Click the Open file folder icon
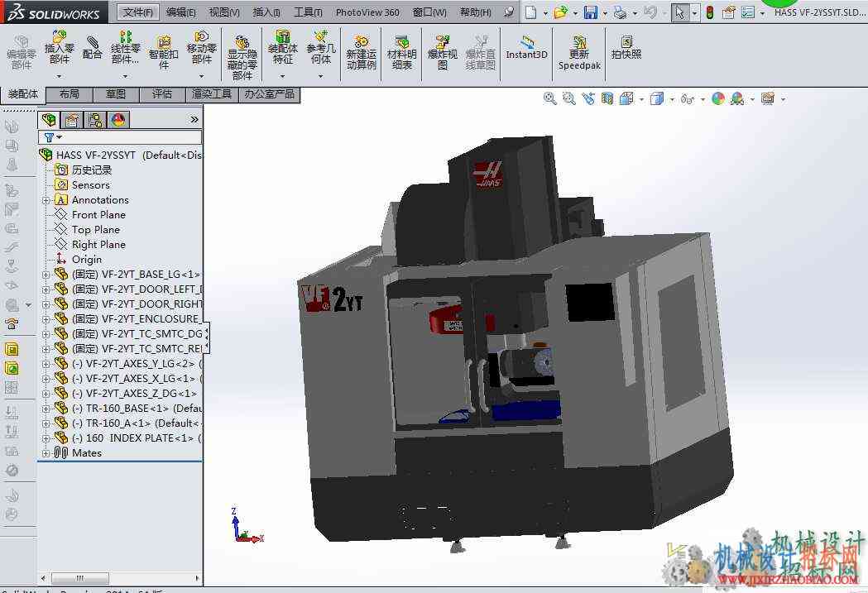The image size is (868, 593). click(x=560, y=12)
